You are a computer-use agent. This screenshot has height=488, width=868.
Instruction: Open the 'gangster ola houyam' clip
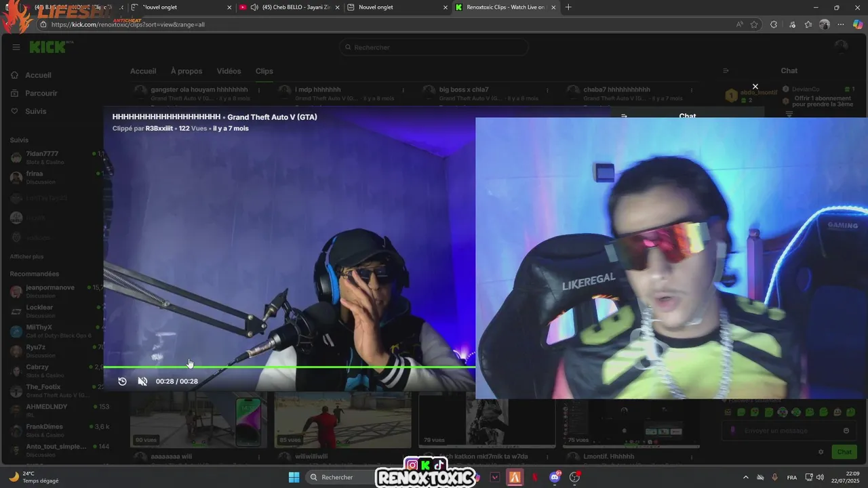[x=199, y=89]
